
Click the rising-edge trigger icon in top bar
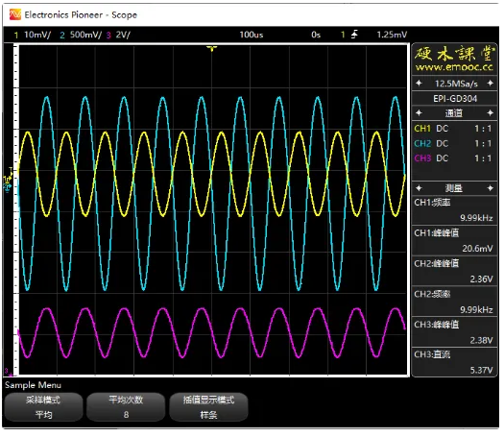tap(354, 34)
